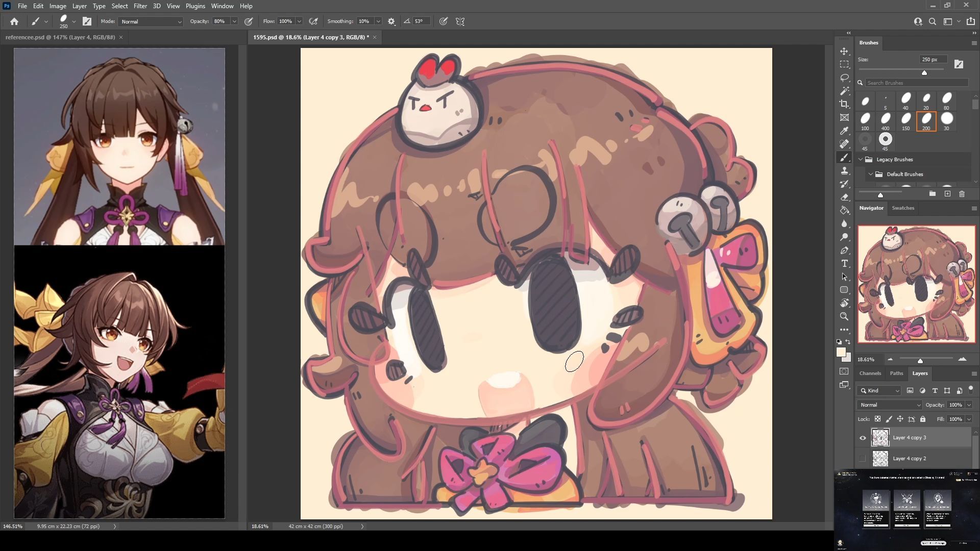This screenshot has width=980, height=551.
Task: Select the Eyedropper tool
Action: tap(844, 131)
